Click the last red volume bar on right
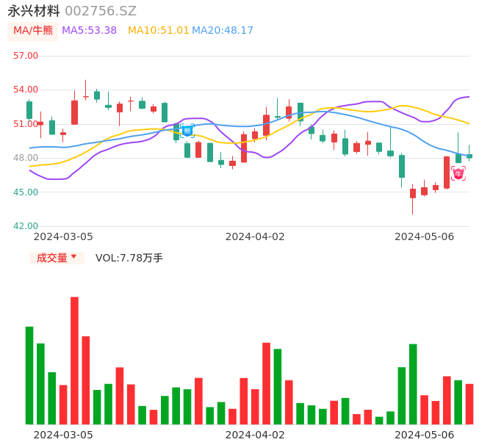 pos(469,404)
